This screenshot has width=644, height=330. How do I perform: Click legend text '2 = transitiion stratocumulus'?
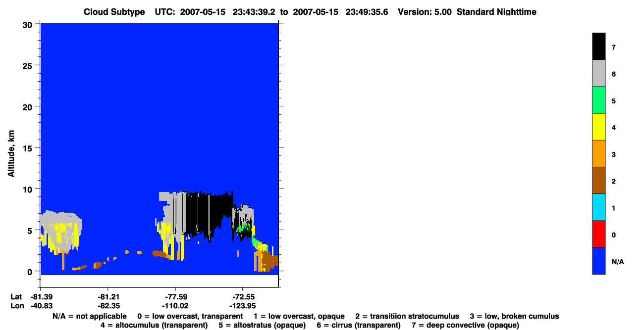(407, 316)
